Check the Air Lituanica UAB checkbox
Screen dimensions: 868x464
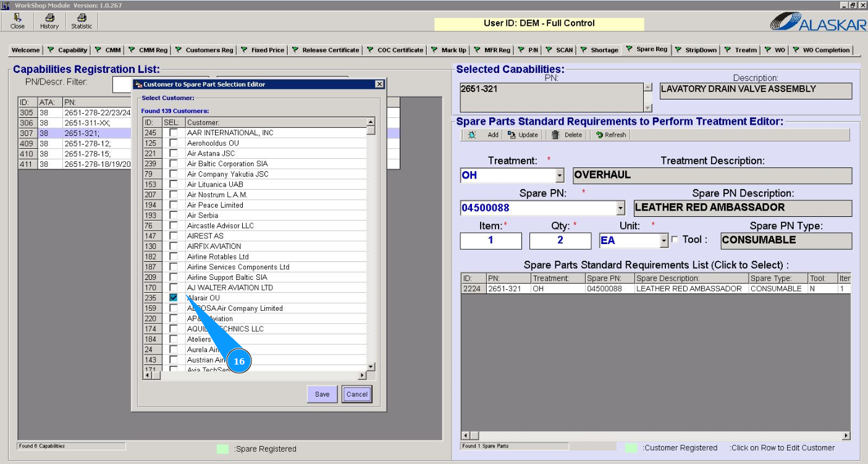click(x=174, y=184)
